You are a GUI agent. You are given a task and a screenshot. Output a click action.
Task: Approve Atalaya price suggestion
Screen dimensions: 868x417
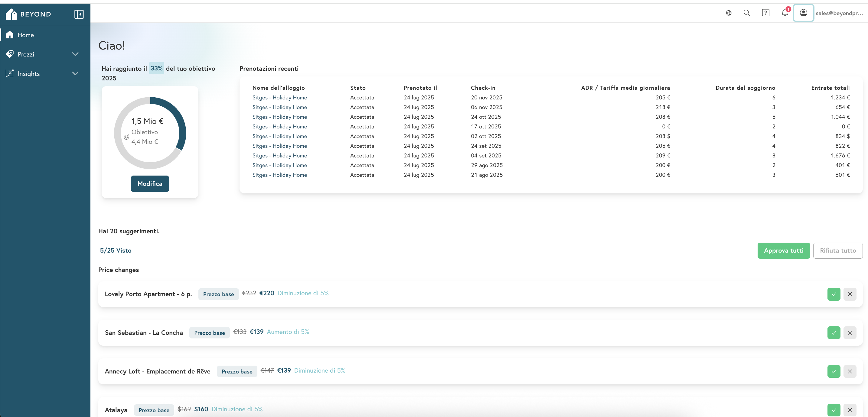click(x=834, y=410)
